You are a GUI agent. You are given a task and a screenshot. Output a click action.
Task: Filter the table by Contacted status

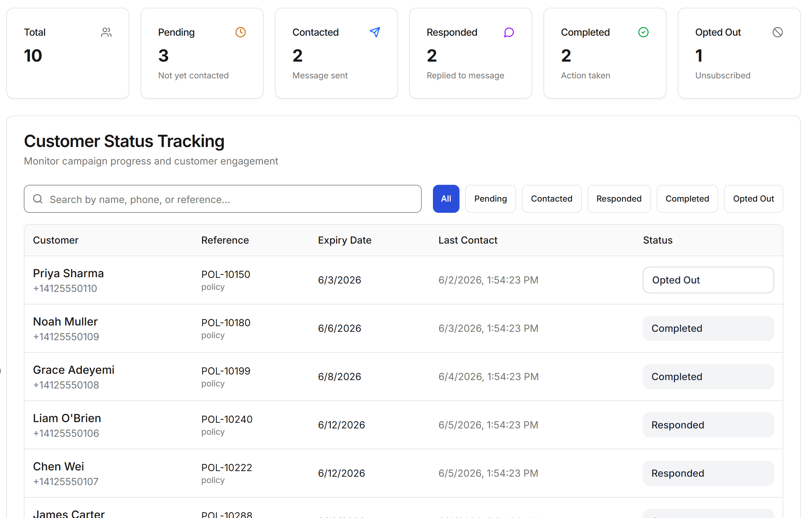[552, 199]
